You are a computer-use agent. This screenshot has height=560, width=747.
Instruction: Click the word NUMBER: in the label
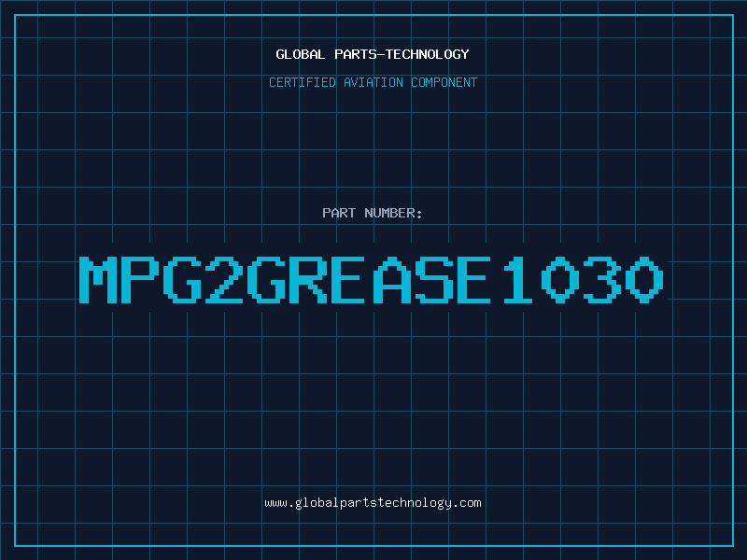click(x=394, y=213)
